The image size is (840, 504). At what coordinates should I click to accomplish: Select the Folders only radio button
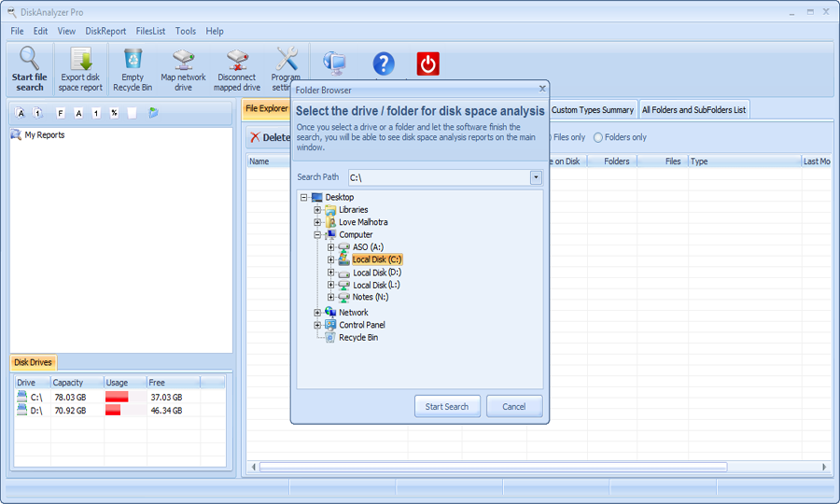[x=598, y=137]
